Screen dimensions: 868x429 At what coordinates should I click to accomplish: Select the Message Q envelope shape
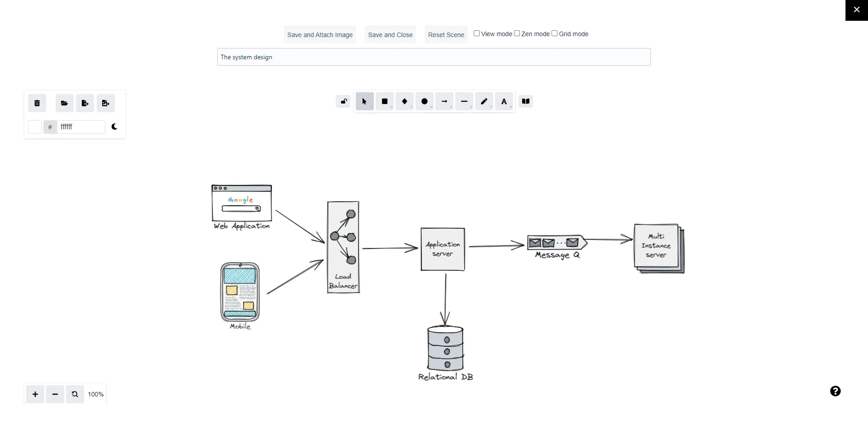(x=557, y=243)
